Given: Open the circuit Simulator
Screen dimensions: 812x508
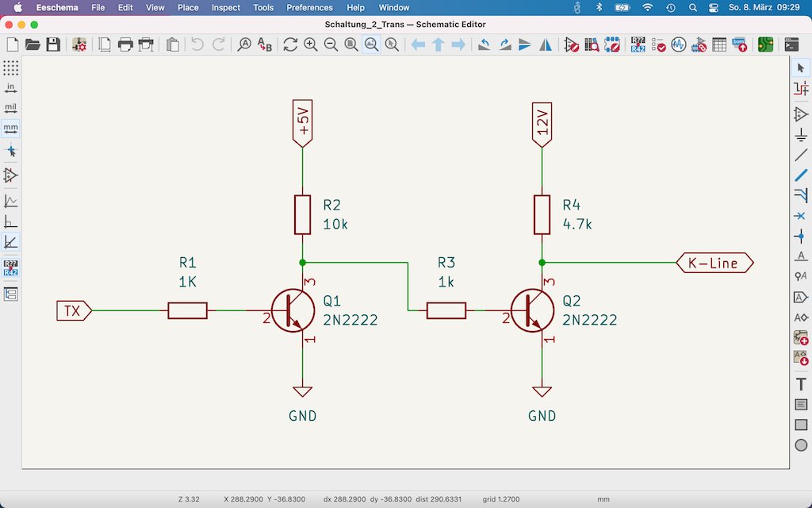Looking at the screenshot, I should [x=678, y=45].
